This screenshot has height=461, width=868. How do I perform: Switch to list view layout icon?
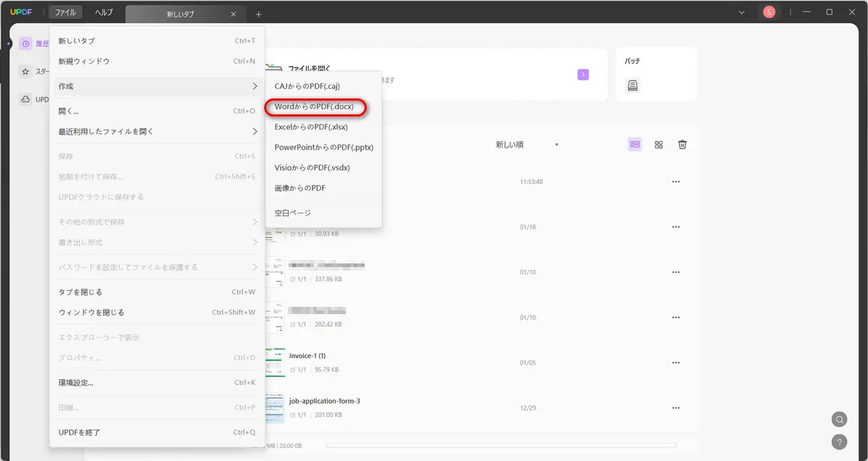[x=635, y=145]
